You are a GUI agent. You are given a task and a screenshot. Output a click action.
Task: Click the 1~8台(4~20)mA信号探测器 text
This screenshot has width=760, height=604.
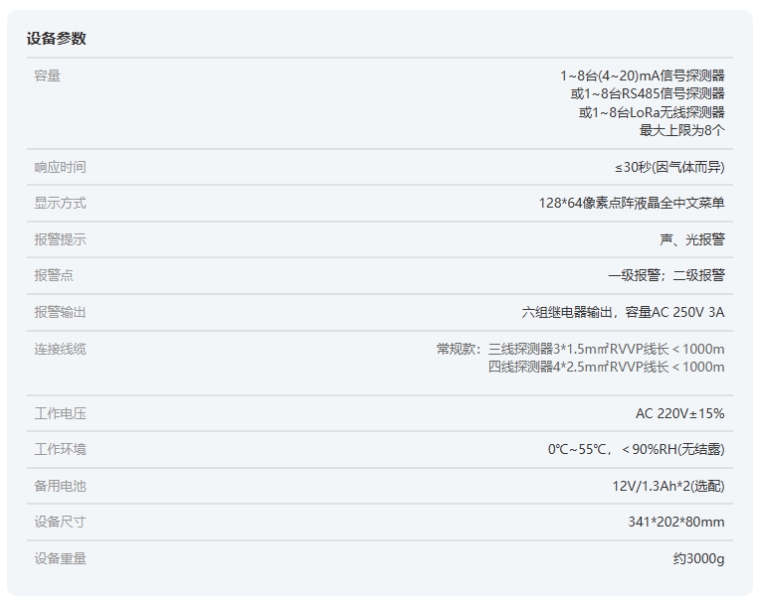click(x=642, y=76)
